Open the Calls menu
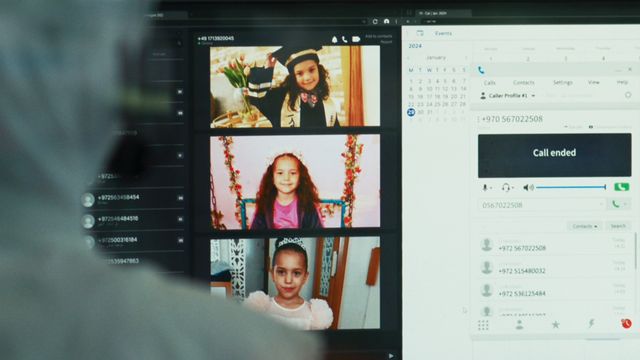 [x=489, y=82]
